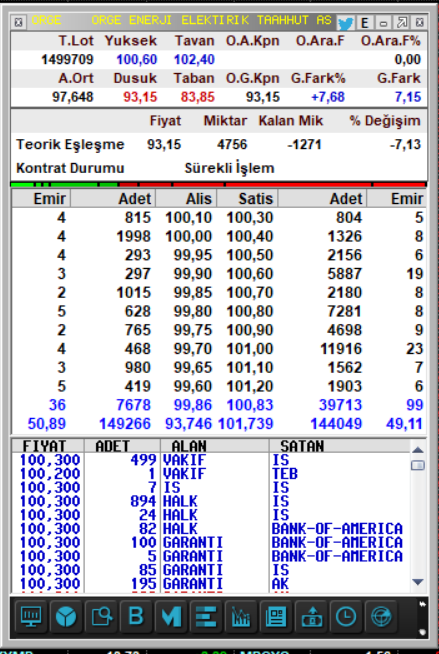The width and height of the screenshot is (439, 654).
Task: Click ask price 100,40
Action: point(250,236)
